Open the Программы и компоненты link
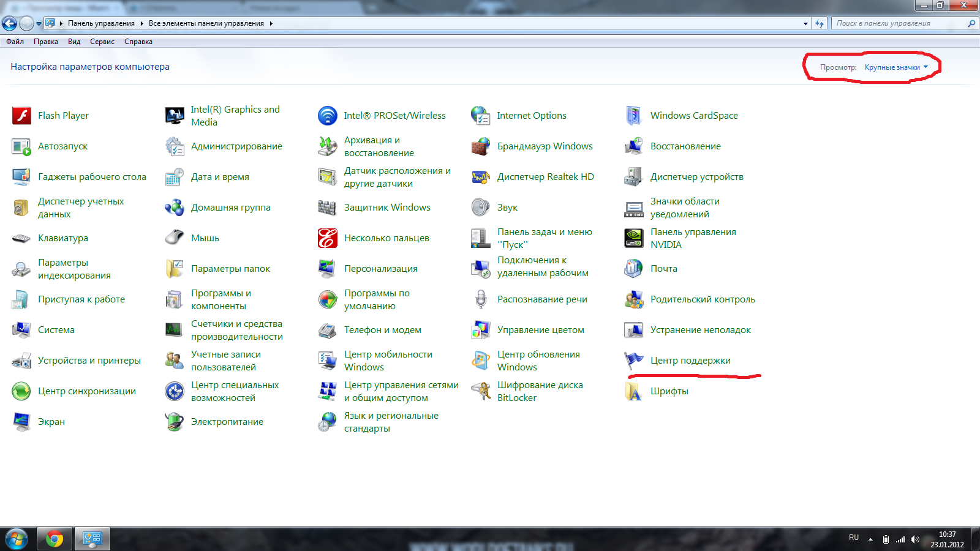 221,299
